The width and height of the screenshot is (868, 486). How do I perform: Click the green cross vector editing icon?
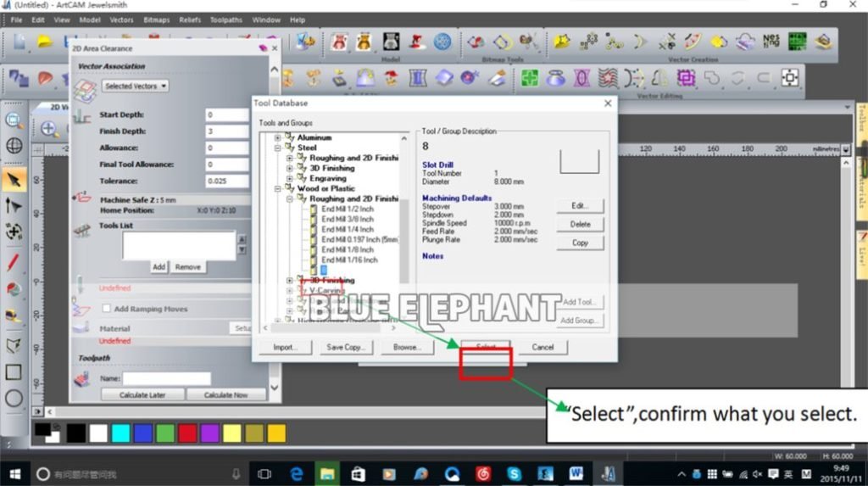pos(530,78)
